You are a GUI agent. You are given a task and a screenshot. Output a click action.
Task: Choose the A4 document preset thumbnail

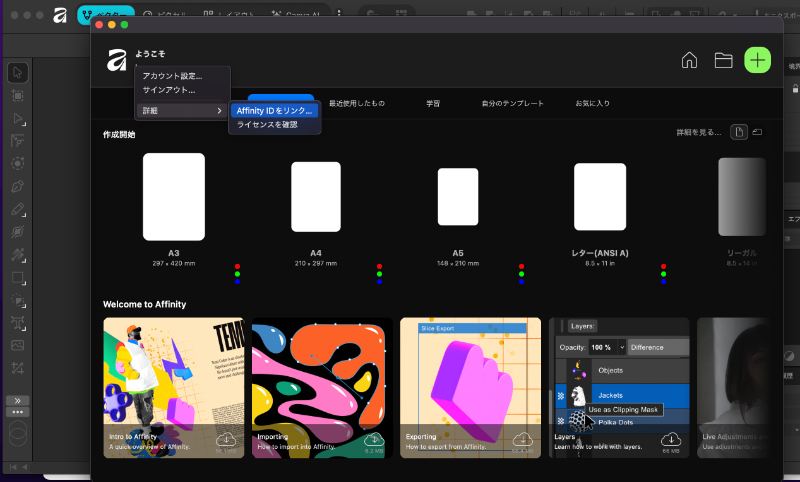[316, 196]
